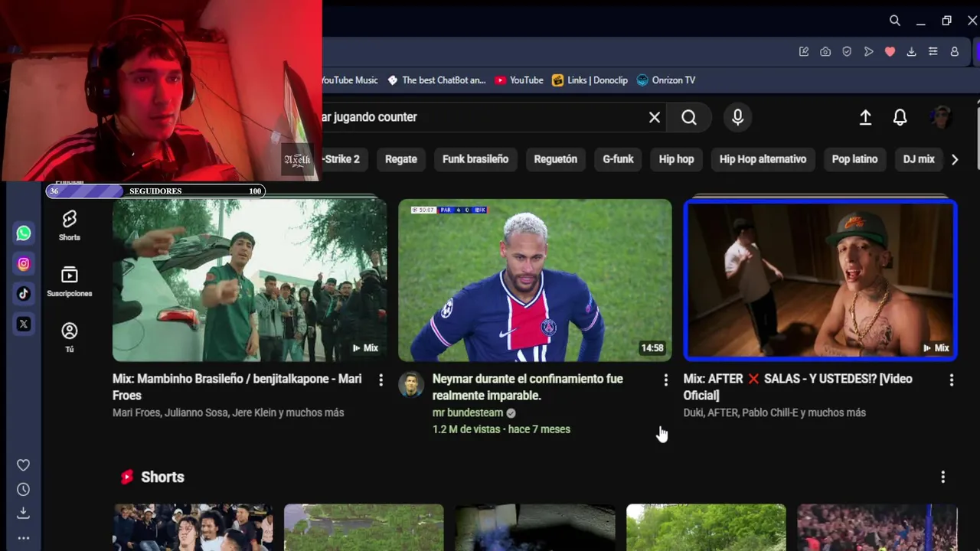Image resolution: width=980 pixels, height=551 pixels.
Task: Open the mr bundesteam channel avatar
Action: (411, 384)
